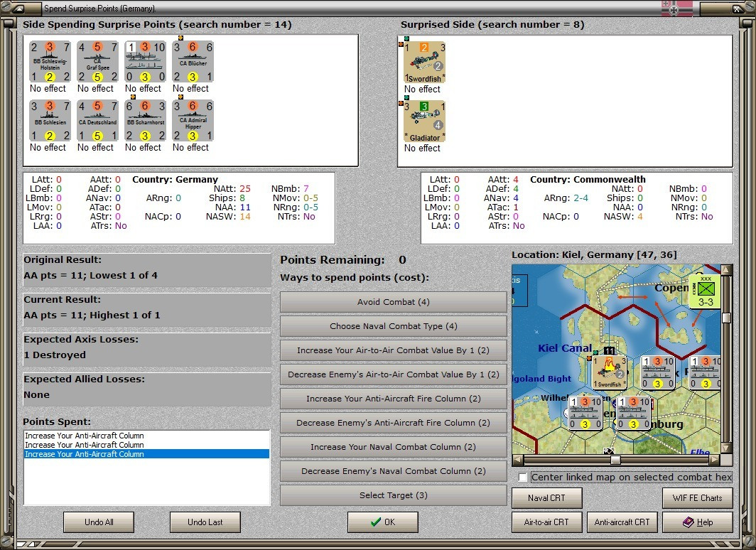
Task: Click the Kiel Canal label on map
Action: pyautogui.click(x=565, y=348)
